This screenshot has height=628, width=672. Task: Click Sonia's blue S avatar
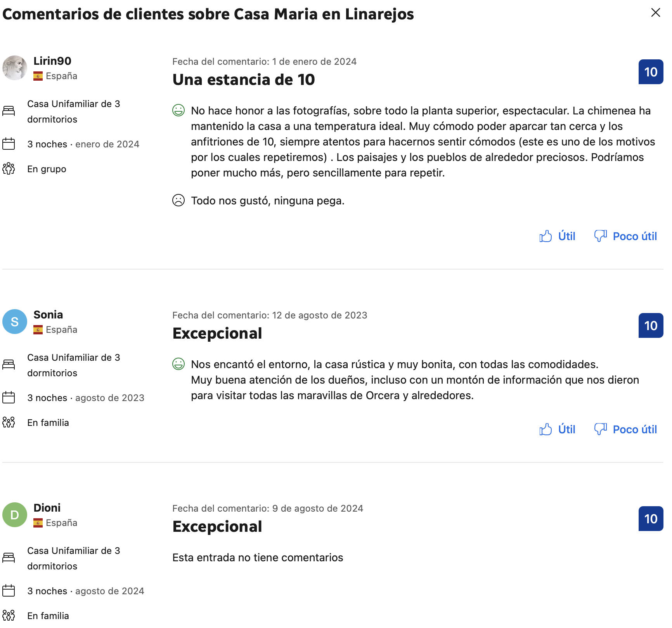(15, 322)
